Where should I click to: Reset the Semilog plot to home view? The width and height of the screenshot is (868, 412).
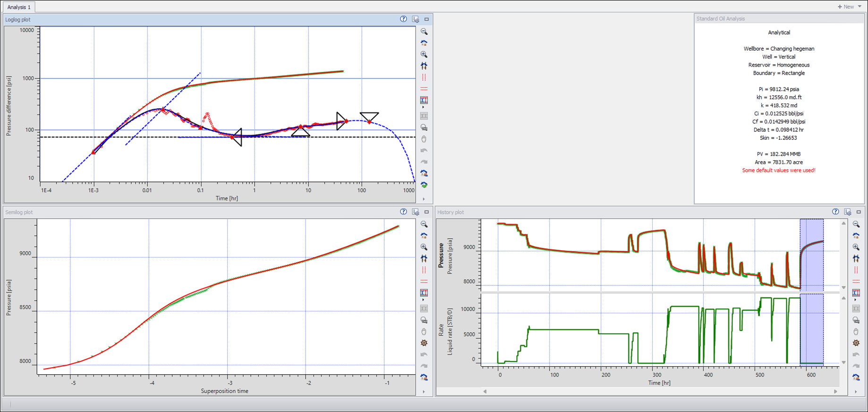click(x=424, y=236)
